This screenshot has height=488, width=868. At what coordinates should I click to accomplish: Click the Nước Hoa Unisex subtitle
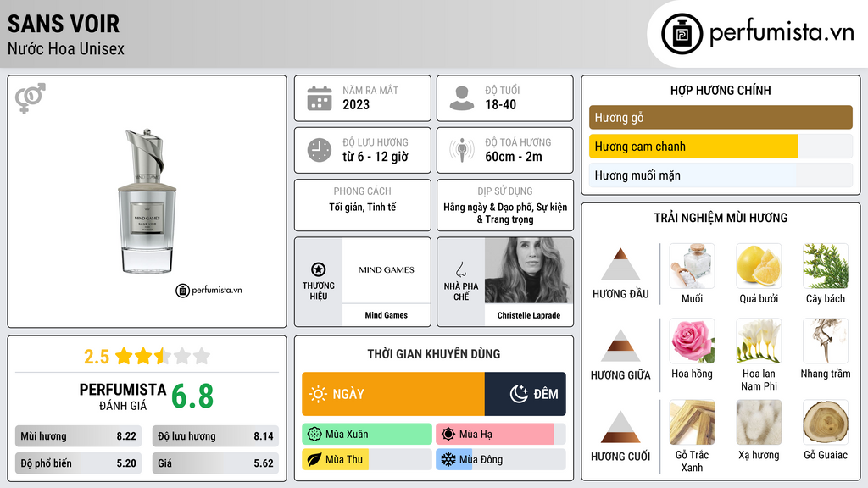pyautogui.click(x=66, y=48)
